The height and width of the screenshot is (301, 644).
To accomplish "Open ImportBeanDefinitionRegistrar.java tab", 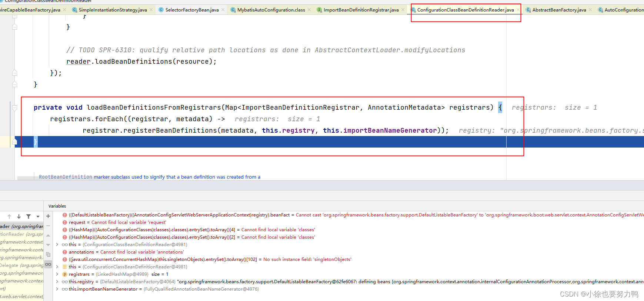I will coord(361,10).
